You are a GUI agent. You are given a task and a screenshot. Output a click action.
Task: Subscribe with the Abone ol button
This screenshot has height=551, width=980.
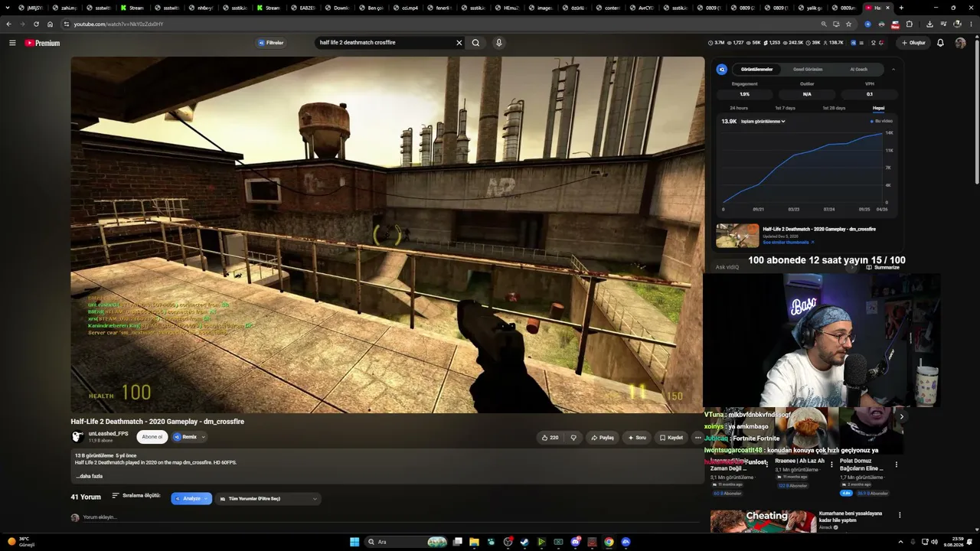[x=152, y=437]
